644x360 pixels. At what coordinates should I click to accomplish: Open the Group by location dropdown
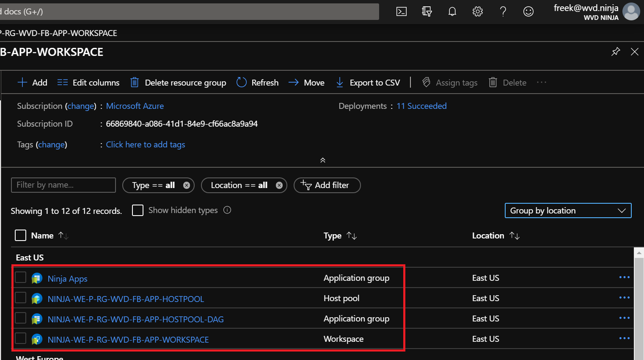coord(568,210)
